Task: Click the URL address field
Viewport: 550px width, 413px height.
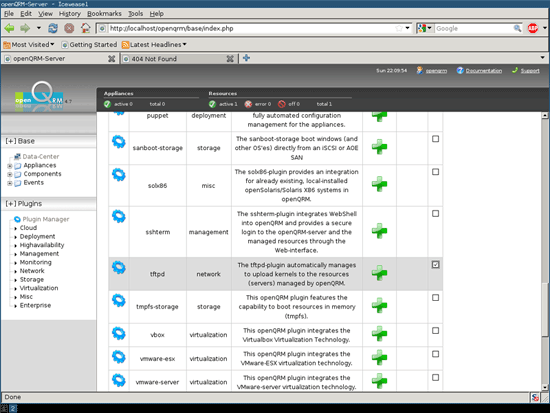Action: 251,28
